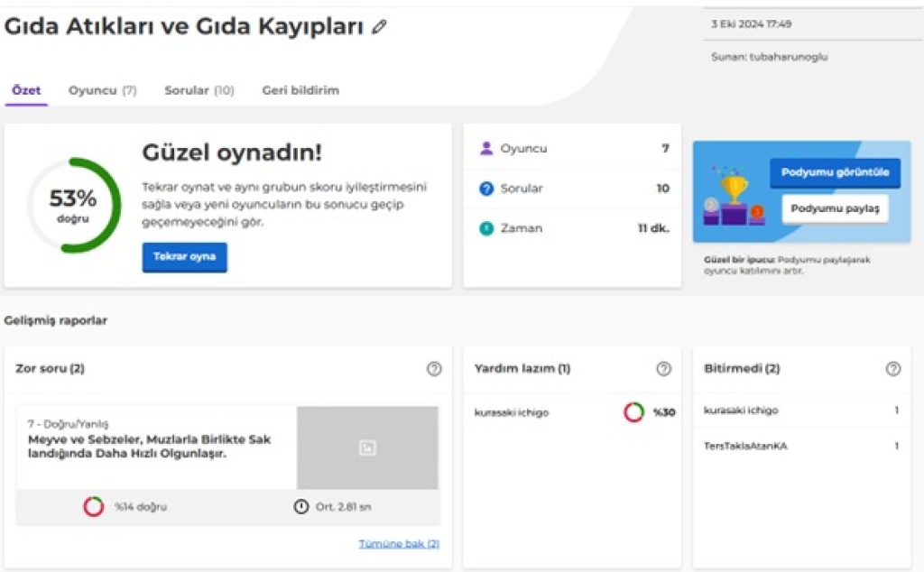Viewport: 924px width, 572px height.
Task: Select the Özet tab
Action: pos(26,90)
